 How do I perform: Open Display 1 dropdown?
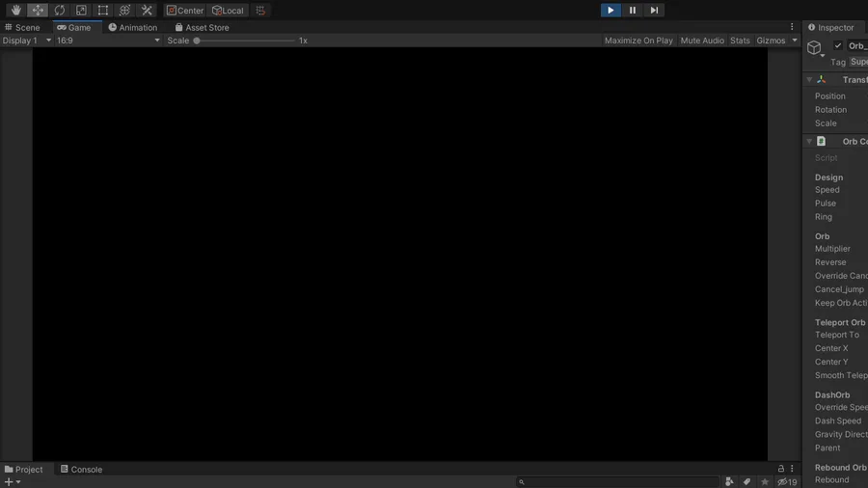point(27,41)
